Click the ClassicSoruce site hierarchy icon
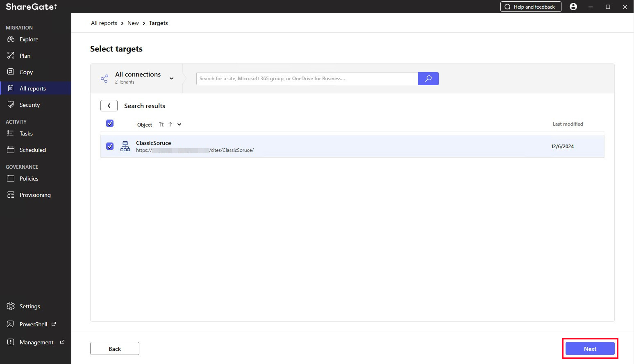634x364 pixels. click(x=125, y=146)
